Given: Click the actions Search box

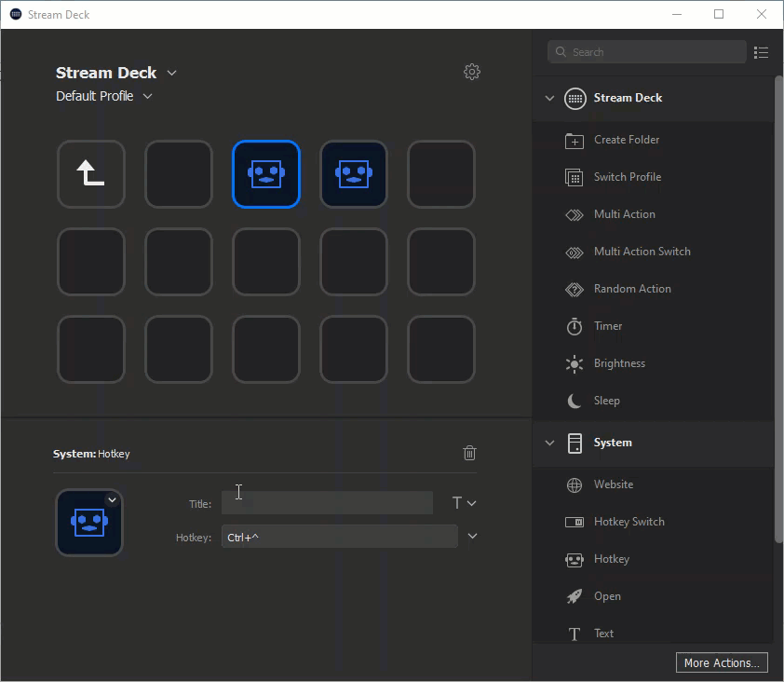Looking at the screenshot, I should coord(647,52).
